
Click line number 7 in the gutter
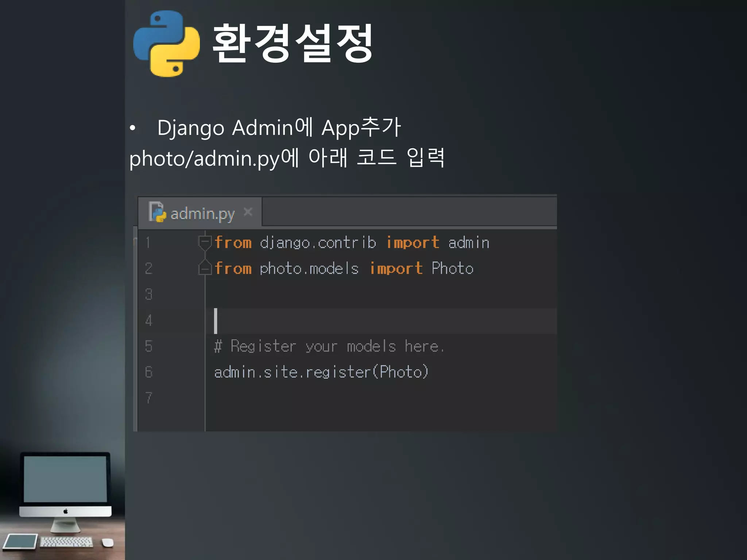click(x=148, y=398)
